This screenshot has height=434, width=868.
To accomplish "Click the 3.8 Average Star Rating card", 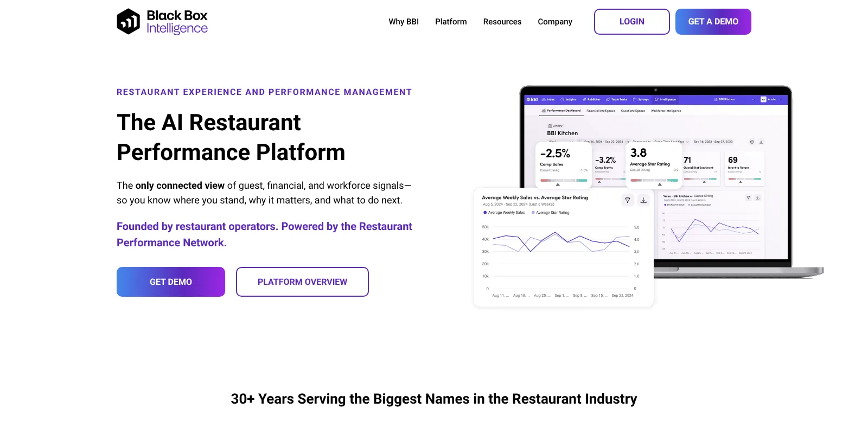I will pos(654,165).
